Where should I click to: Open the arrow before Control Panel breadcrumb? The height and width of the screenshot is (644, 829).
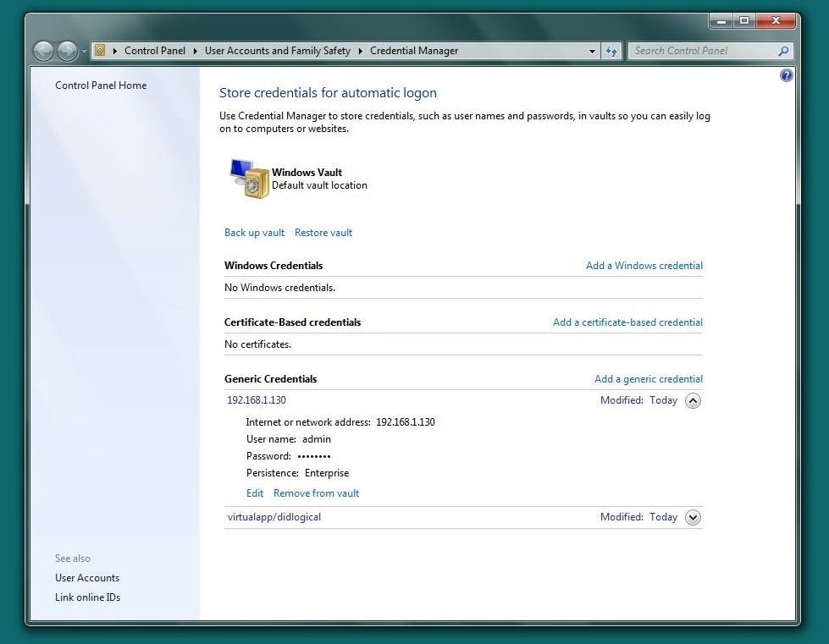[x=114, y=51]
